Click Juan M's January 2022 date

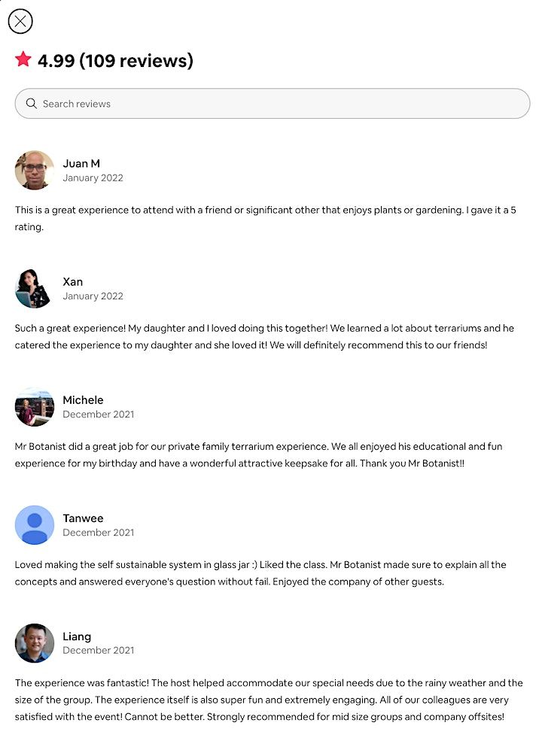(x=93, y=178)
